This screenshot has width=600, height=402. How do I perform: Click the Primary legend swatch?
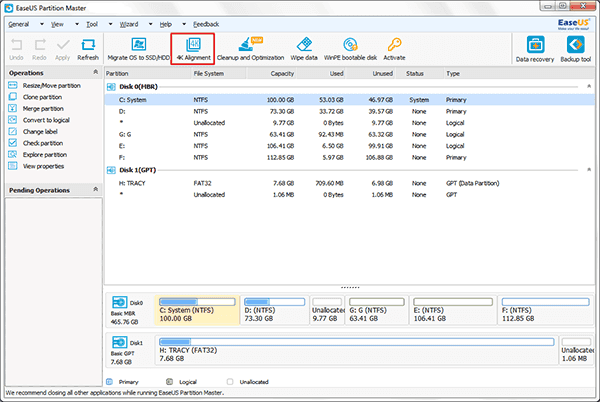[109, 381]
